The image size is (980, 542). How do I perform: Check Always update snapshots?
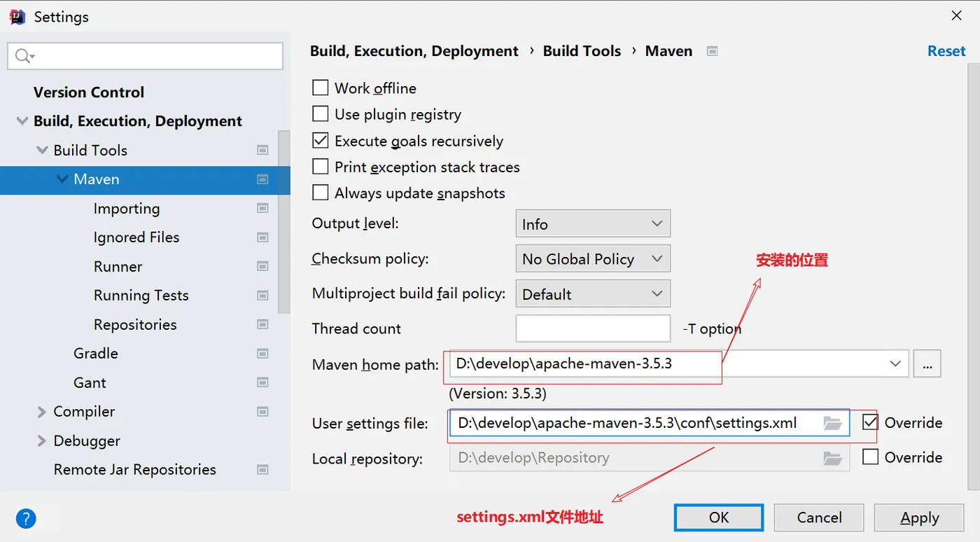pyautogui.click(x=320, y=192)
